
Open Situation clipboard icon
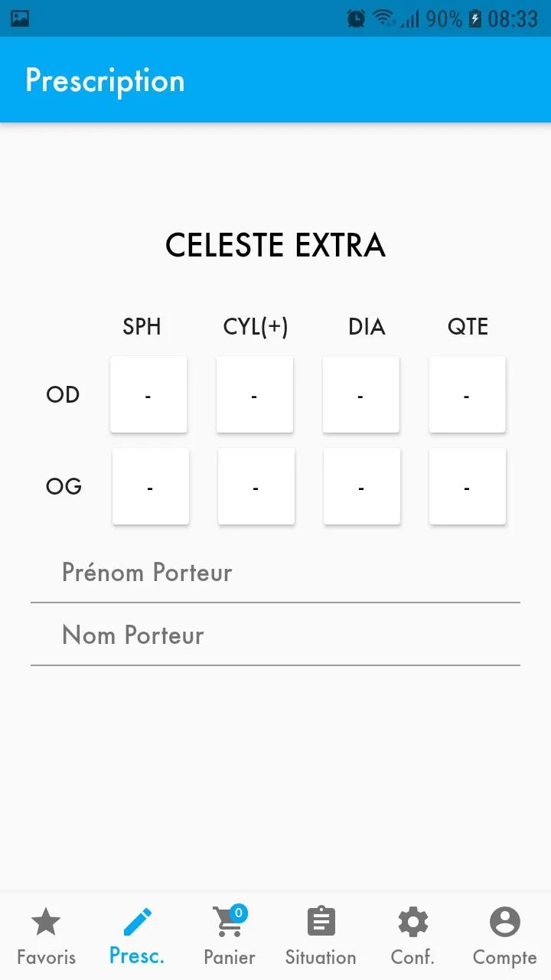[321, 922]
